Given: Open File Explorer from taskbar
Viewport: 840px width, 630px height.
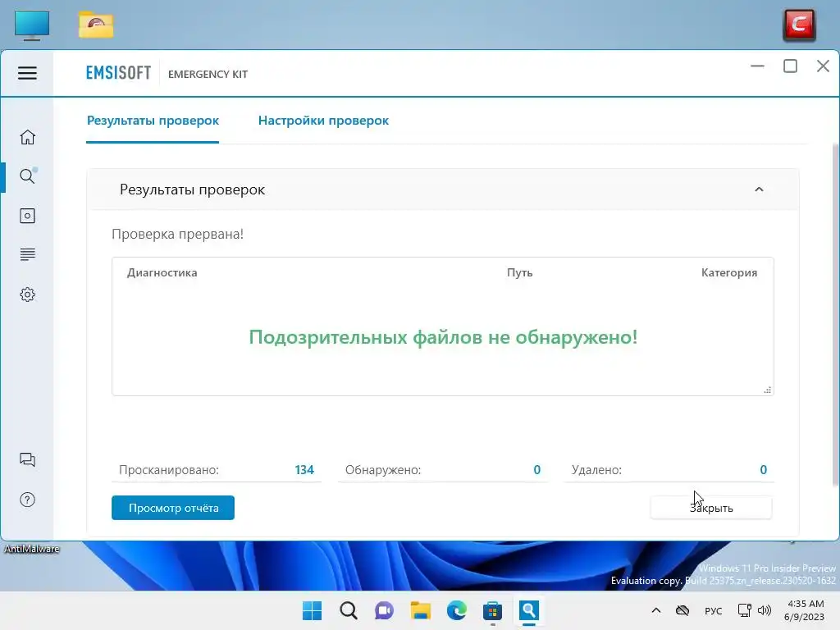Looking at the screenshot, I should coord(421,610).
